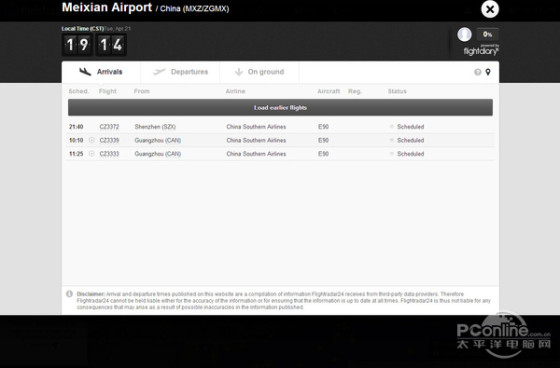
Task: Click the takeoff plane Departures icon
Action: click(x=159, y=72)
